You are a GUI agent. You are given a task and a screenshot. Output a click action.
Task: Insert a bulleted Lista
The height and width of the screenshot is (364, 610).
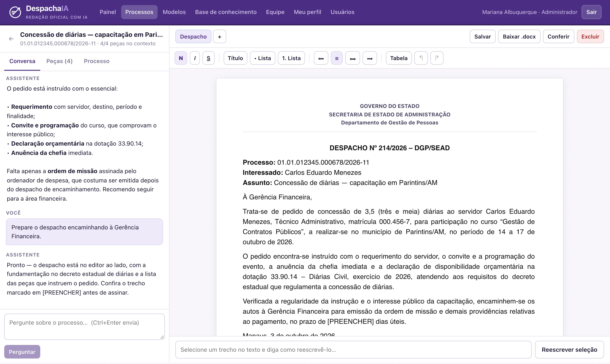pos(262,58)
